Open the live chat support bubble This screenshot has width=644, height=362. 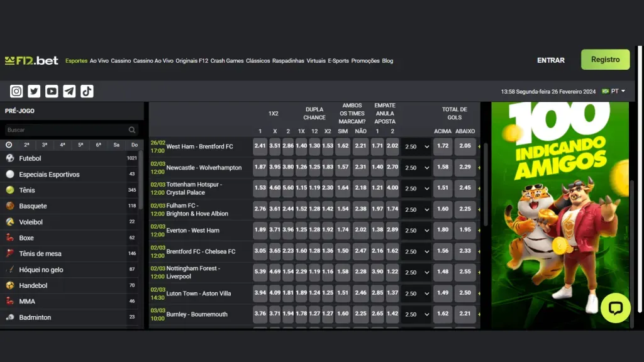click(x=615, y=308)
